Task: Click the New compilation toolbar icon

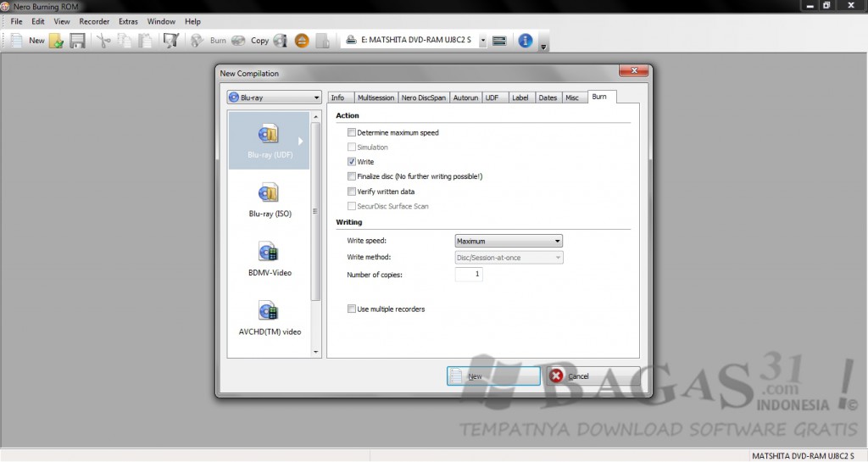Action: 17,41
